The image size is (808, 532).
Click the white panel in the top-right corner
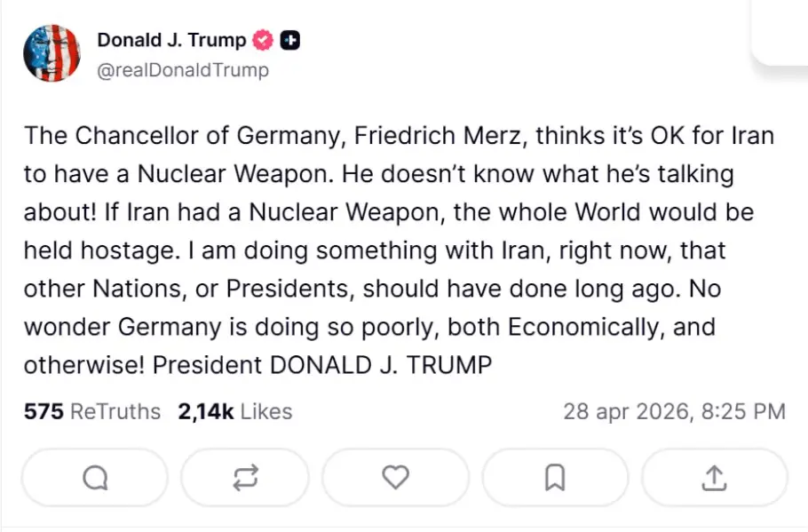pos(781,31)
